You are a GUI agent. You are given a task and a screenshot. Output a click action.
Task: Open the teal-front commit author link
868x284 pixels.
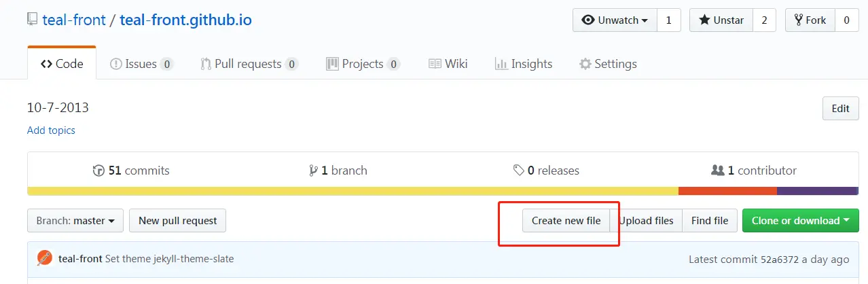pyautogui.click(x=80, y=259)
